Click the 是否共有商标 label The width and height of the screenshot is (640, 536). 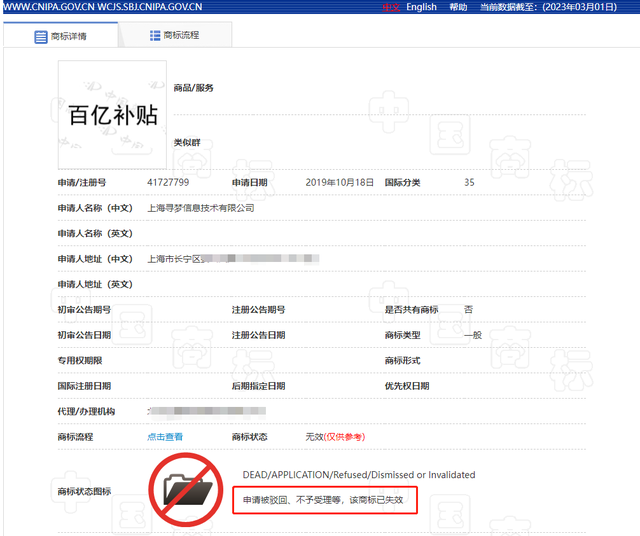pos(411,309)
